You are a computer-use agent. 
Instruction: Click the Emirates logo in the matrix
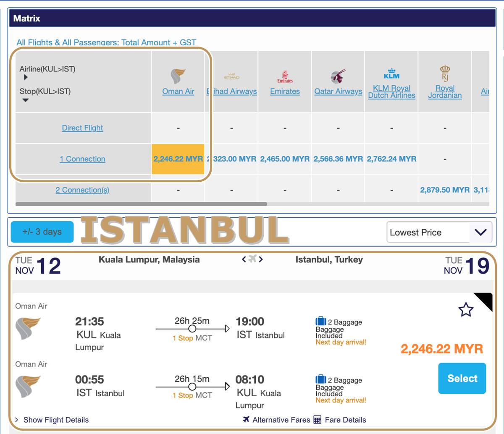pyautogui.click(x=285, y=77)
